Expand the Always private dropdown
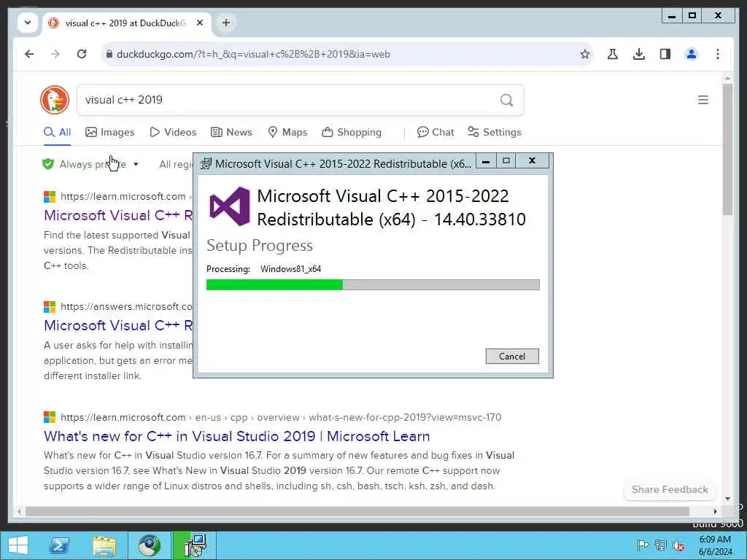Image resolution: width=747 pixels, height=560 pixels. click(90, 164)
